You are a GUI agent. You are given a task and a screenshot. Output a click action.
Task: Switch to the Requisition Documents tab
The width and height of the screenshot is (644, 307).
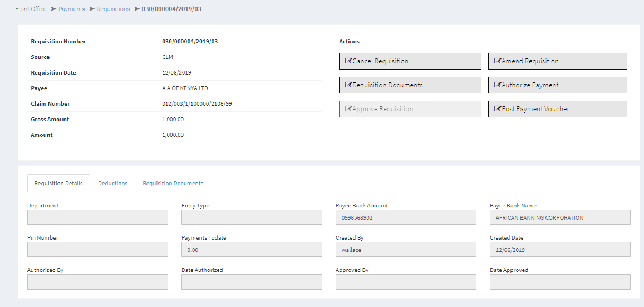pos(173,184)
